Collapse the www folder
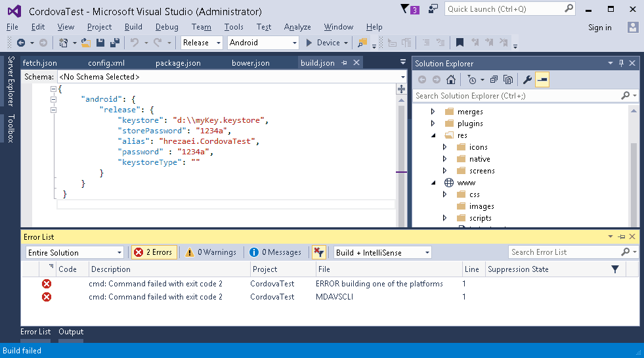 point(433,183)
